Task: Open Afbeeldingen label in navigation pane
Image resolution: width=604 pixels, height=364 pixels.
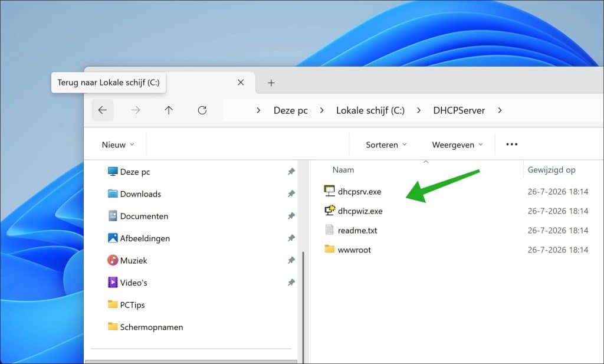Action: coord(145,238)
